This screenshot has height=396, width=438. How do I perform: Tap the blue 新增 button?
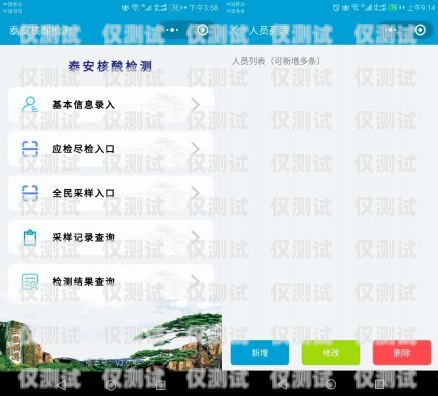(260, 353)
